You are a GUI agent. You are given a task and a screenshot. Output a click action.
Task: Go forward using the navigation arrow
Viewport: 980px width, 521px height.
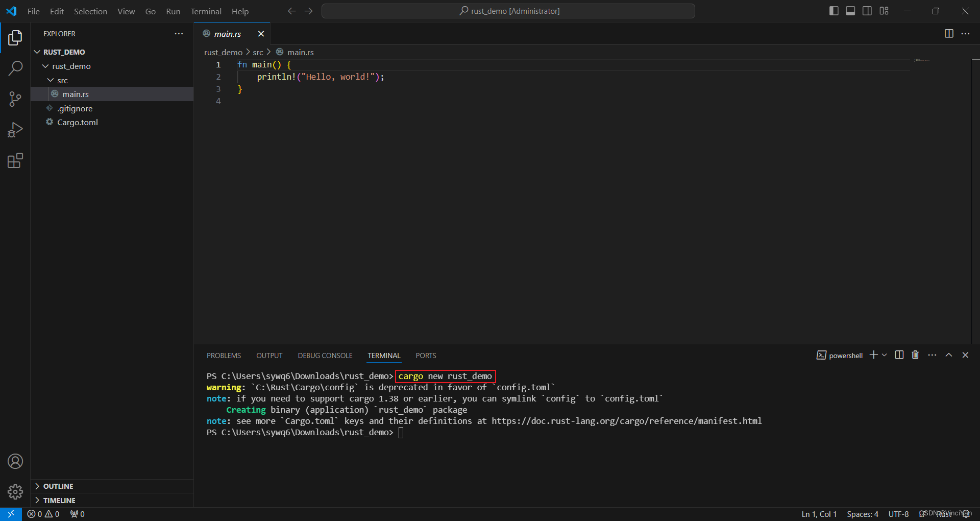[x=308, y=11]
